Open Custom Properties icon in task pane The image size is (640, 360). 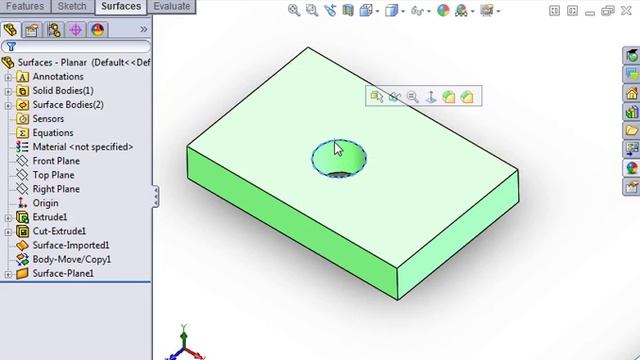[631, 187]
